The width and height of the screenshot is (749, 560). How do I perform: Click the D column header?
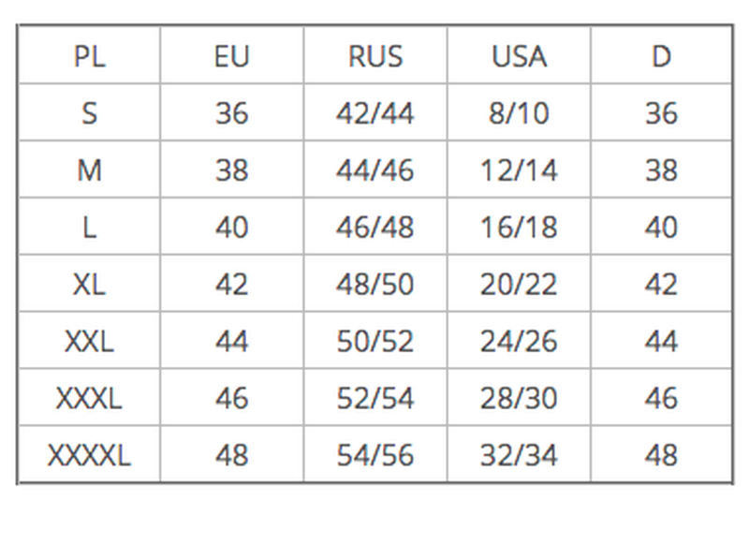pos(661,55)
